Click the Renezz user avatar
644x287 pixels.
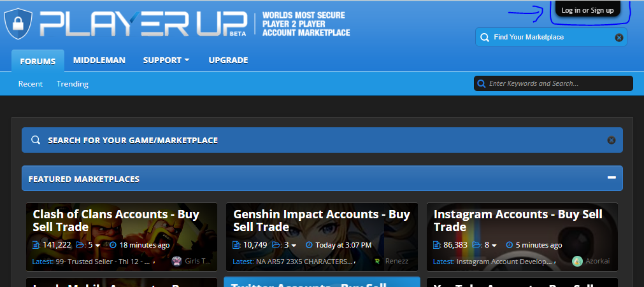tap(378, 261)
